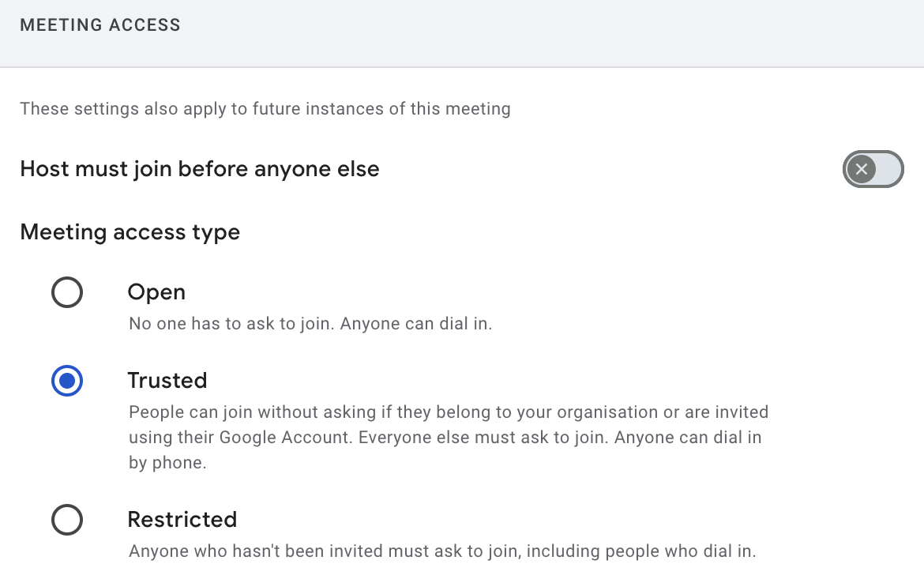The width and height of the screenshot is (924, 579).
Task: Click the Trusted access type label
Action: 167,381
